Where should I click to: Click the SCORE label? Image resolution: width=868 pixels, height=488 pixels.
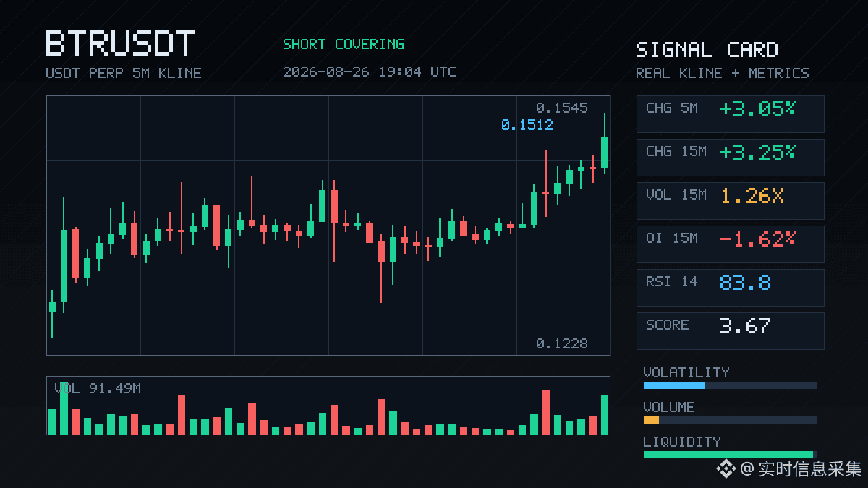pos(668,325)
